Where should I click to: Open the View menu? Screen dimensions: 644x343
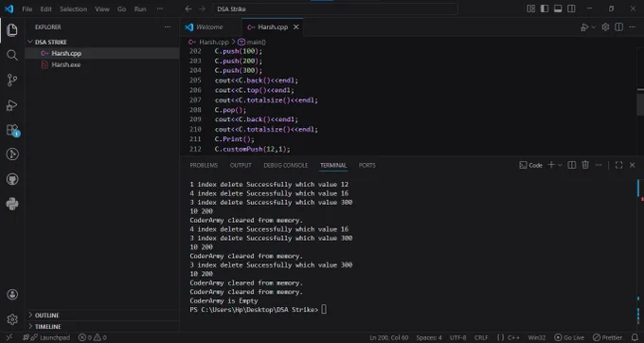tap(102, 9)
